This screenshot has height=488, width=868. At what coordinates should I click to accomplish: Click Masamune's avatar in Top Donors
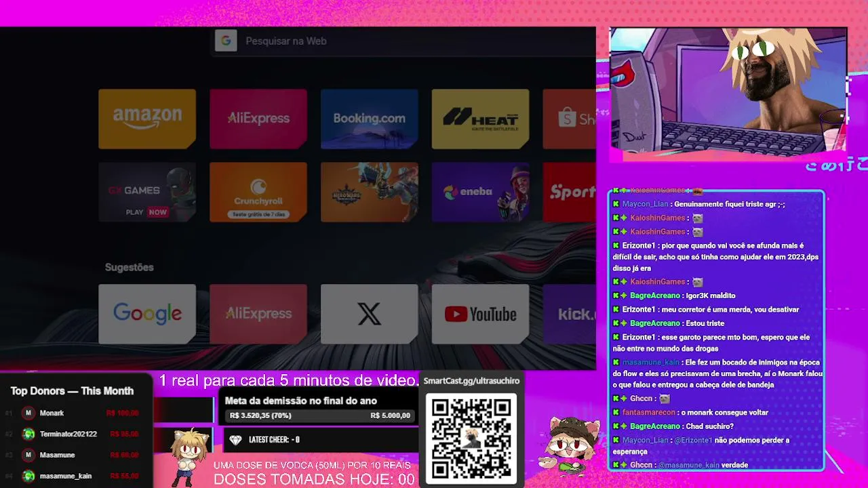click(x=28, y=455)
